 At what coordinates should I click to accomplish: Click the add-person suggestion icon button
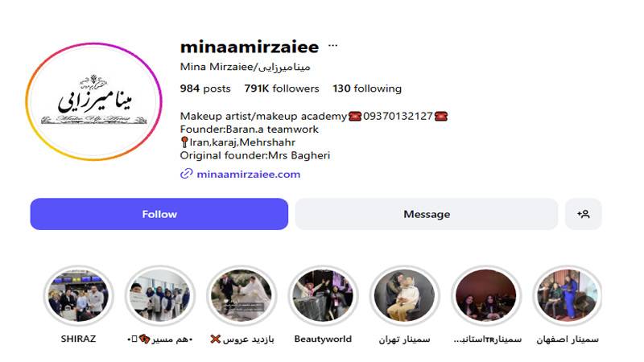click(583, 214)
